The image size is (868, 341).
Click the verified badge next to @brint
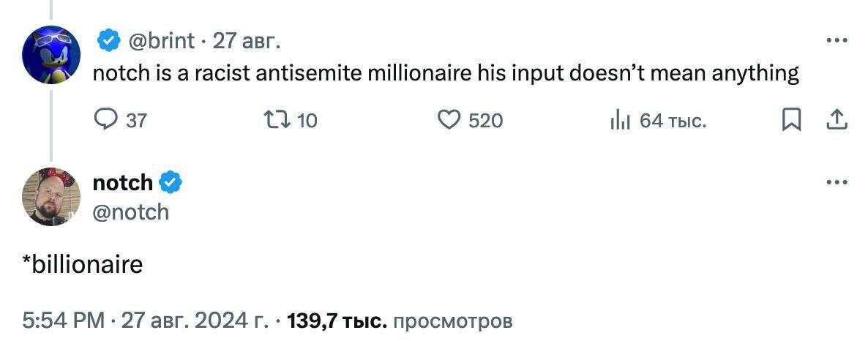(x=109, y=42)
